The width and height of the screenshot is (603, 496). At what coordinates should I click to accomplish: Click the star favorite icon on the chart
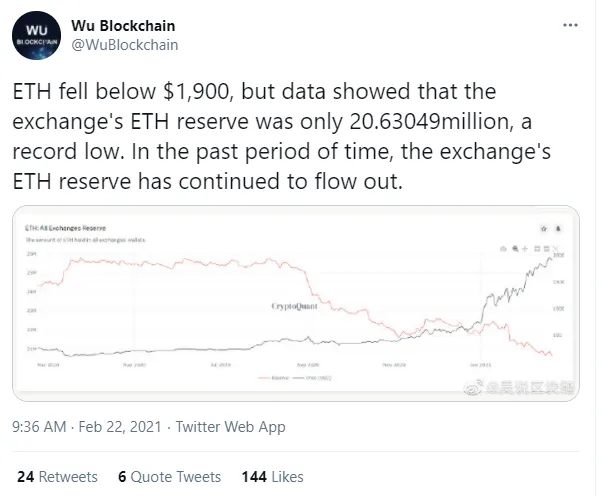543,228
